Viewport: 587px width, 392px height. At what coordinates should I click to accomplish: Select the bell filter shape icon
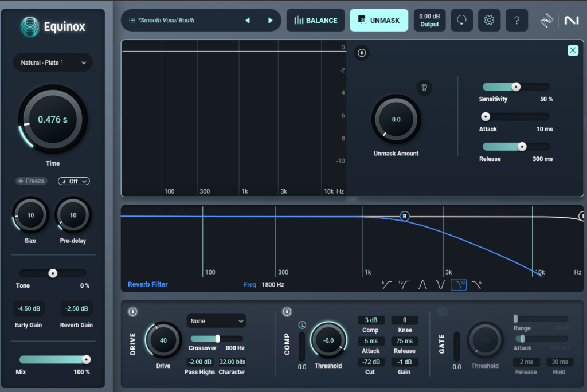[422, 284]
